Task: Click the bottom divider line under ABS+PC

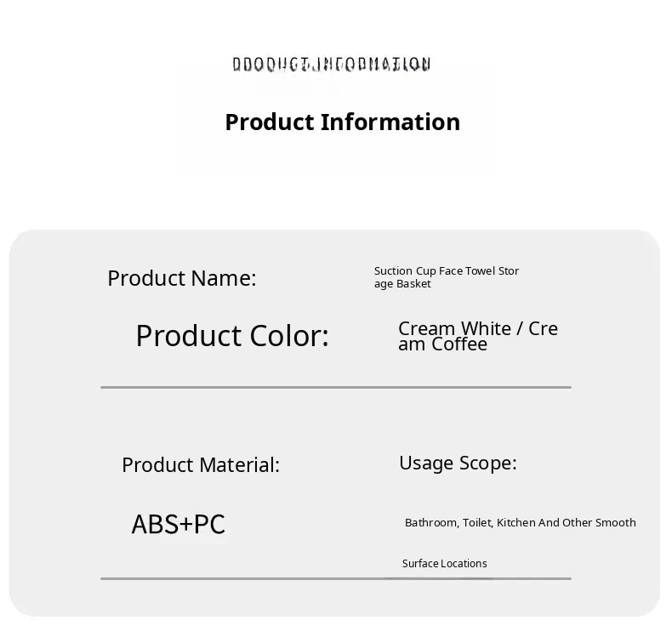Action: [x=335, y=578]
